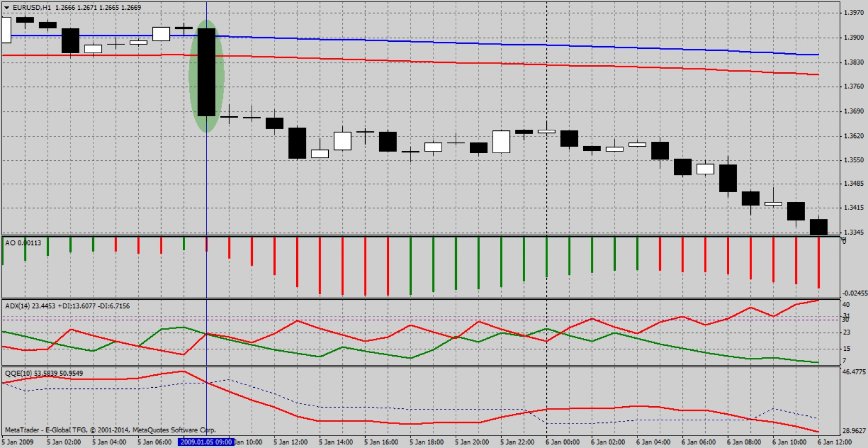Select the green ellipse highlight on chart

(193, 76)
